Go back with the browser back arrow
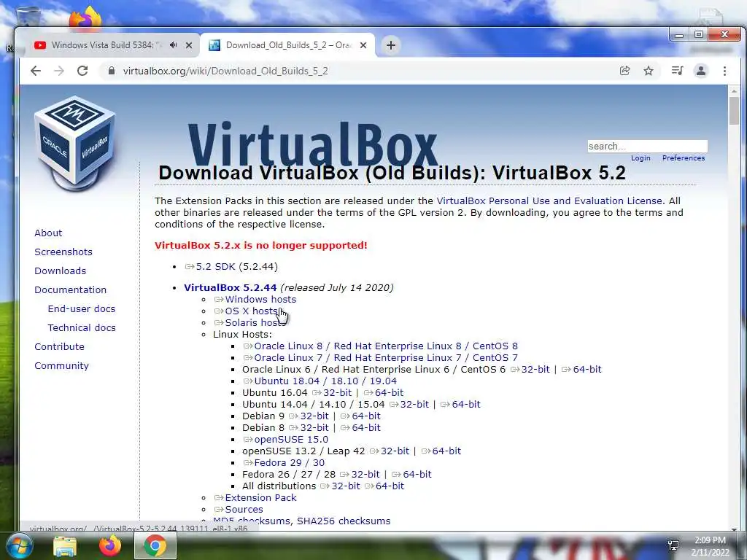The height and width of the screenshot is (560, 747). [36, 71]
